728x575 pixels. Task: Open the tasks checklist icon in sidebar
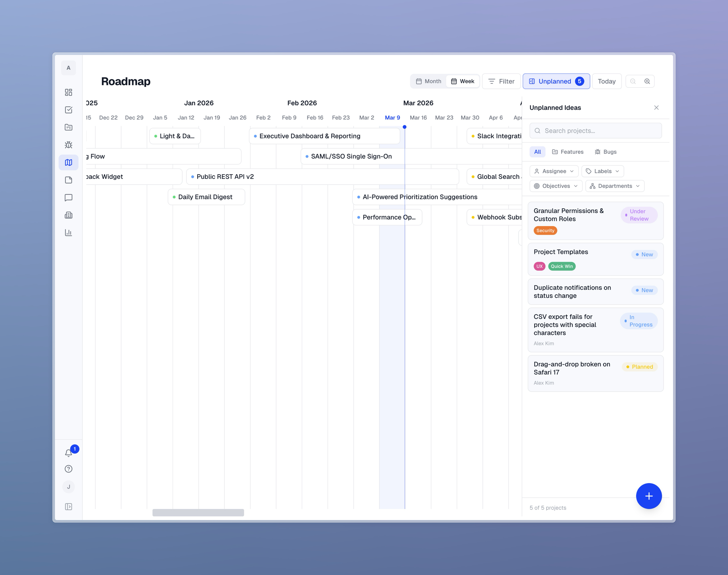tap(69, 110)
